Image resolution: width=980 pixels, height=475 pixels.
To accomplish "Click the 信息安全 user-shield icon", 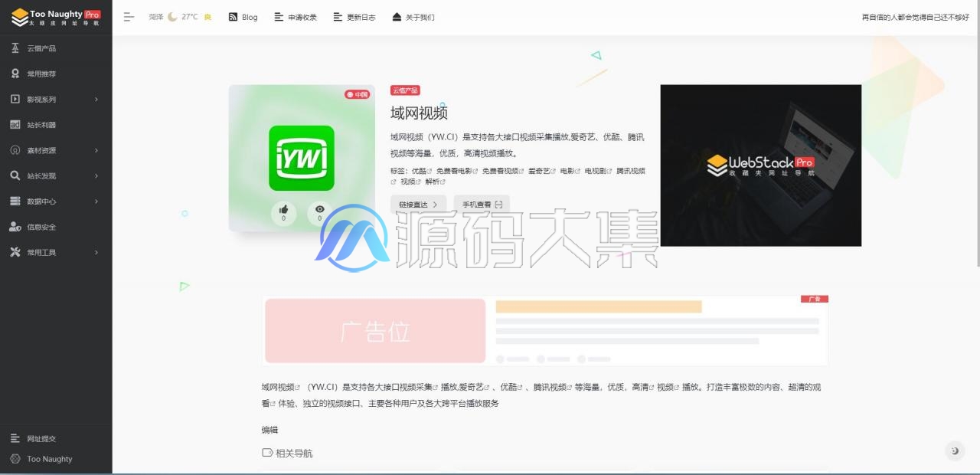I will [x=15, y=227].
